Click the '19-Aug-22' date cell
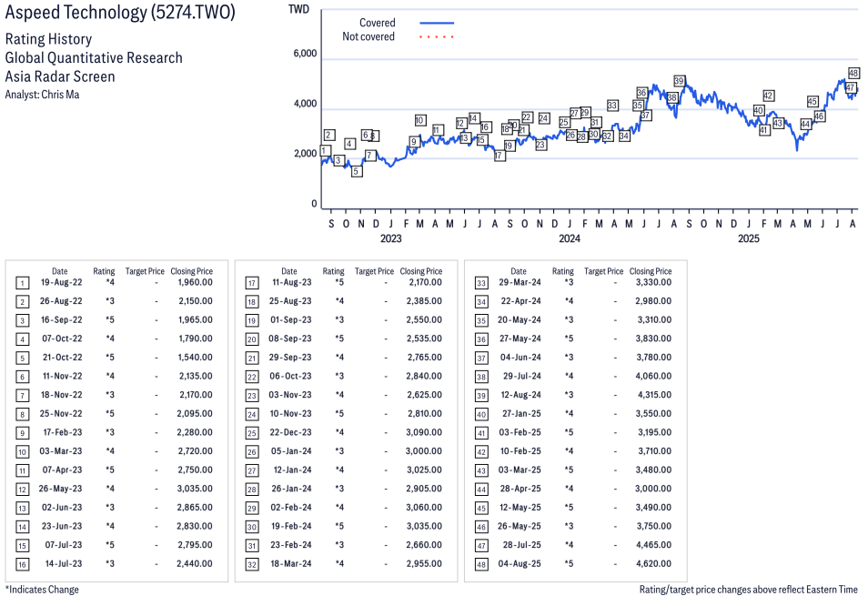 coord(62,282)
